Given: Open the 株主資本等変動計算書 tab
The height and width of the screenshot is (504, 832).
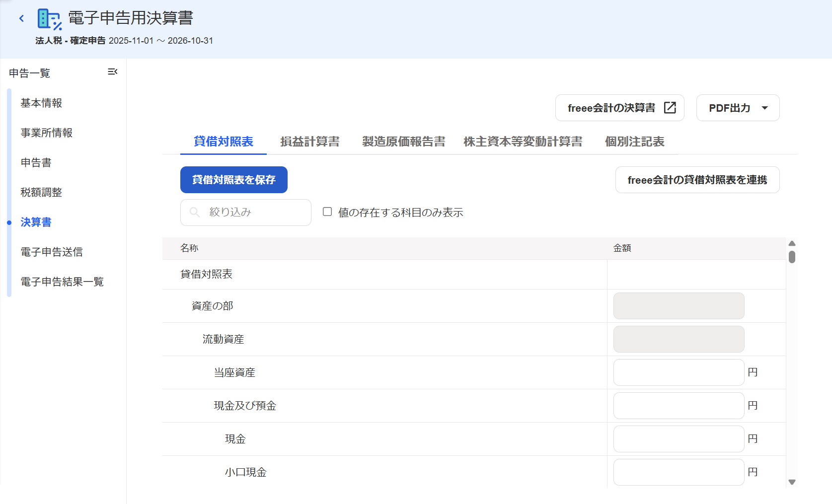Looking at the screenshot, I should coord(523,142).
